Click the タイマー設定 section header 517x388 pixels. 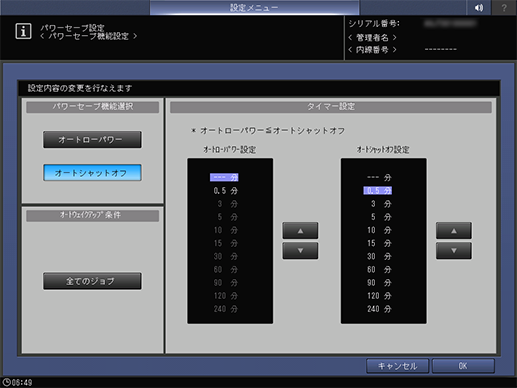pos(331,107)
